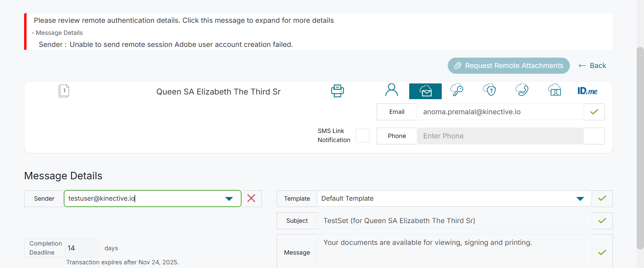The image size is (644, 268).
Task: Go Back using the Back link
Action: pyautogui.click(x=593, y=66)
